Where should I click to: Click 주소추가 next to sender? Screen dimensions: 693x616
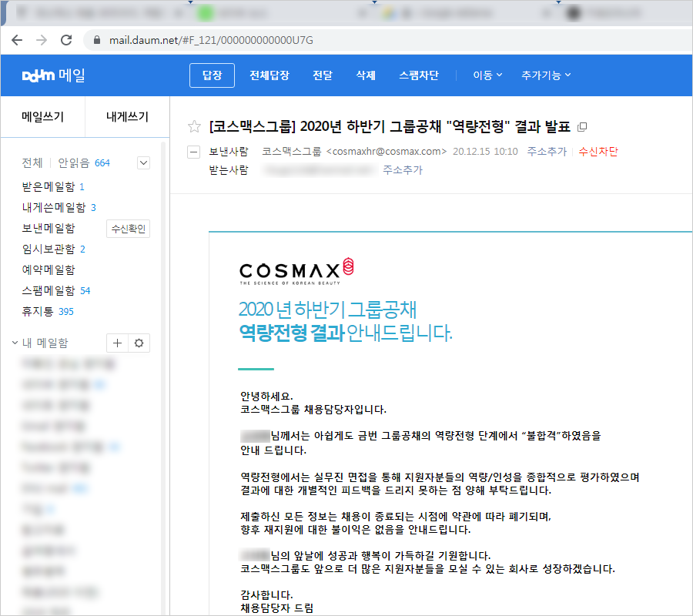pos(547,152)
